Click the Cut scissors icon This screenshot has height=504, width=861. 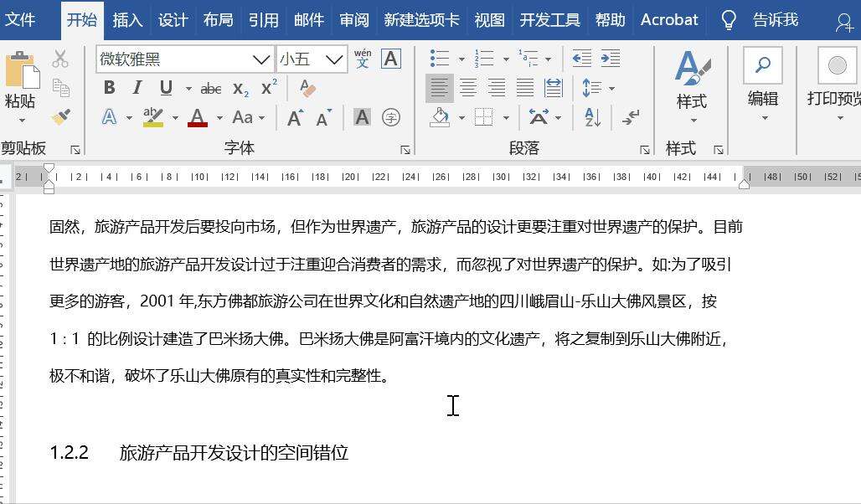click(x=60, y=59)
